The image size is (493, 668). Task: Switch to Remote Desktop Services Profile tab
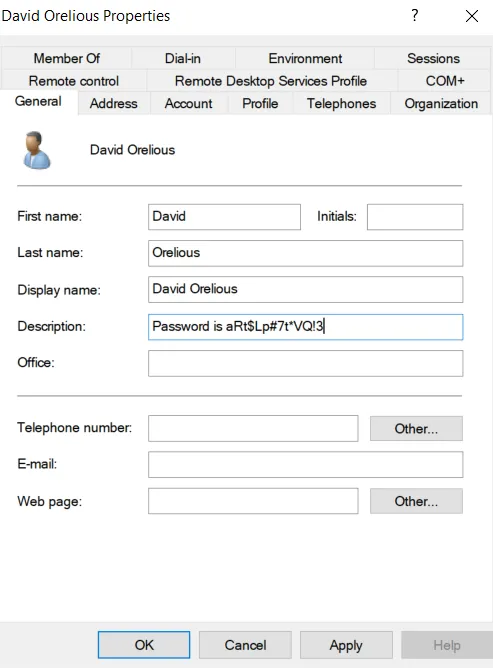271,81
